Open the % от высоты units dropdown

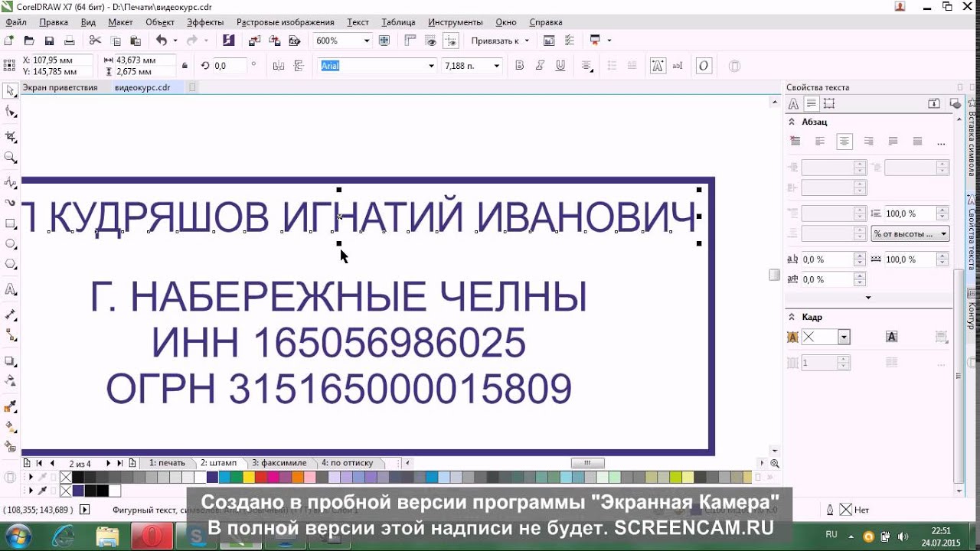910,234
